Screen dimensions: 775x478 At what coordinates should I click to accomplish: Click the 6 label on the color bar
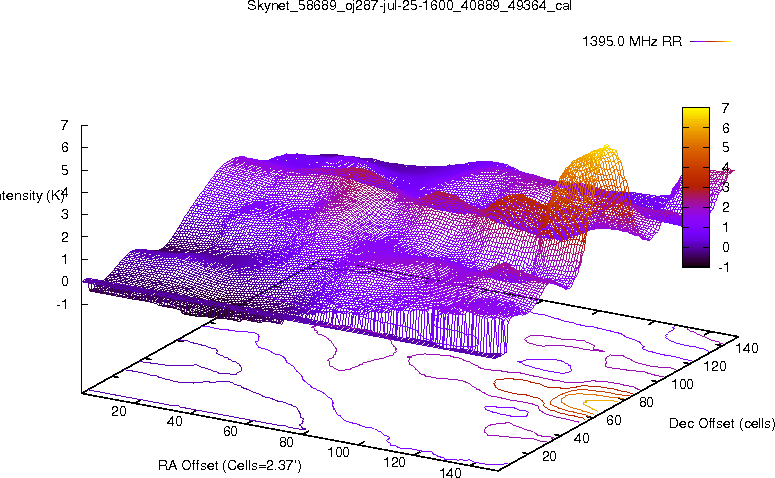click(x=725, y=128)
